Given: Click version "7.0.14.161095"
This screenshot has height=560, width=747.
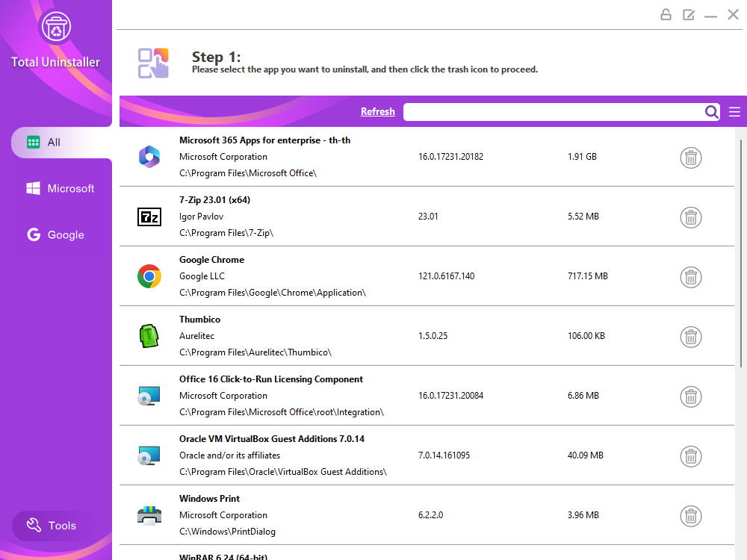Looking at the screenshot, I should pos(444,455).
